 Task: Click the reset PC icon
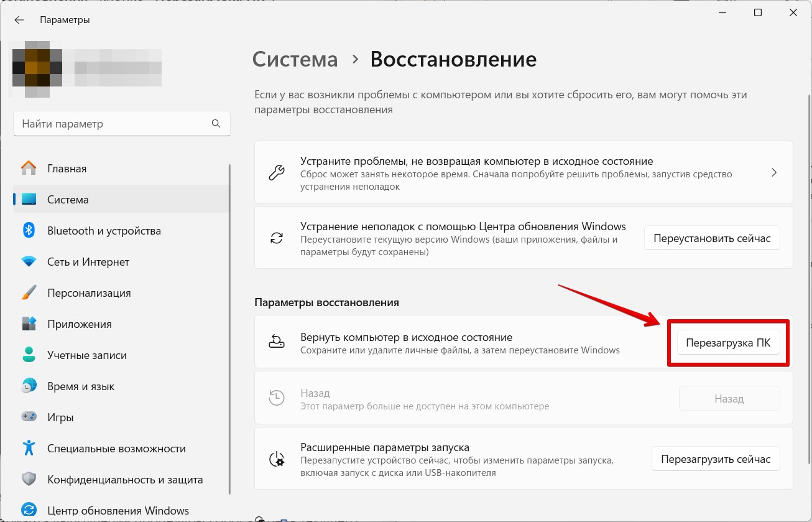coord(276,341)
